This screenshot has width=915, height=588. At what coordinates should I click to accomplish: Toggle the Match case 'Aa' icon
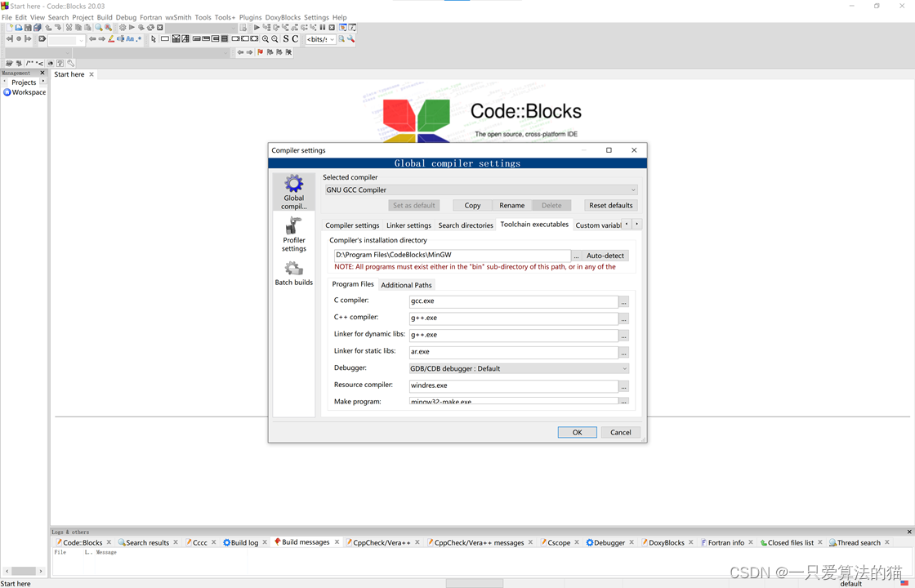pos(130,39)
